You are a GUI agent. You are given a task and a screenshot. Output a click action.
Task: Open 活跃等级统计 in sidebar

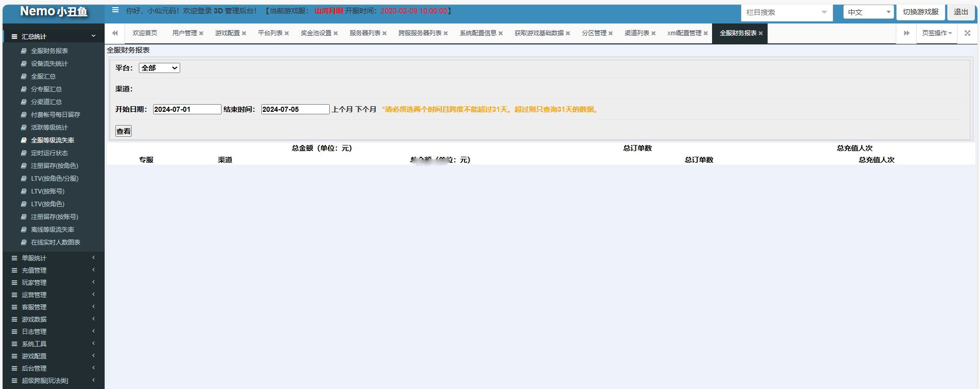49,128
